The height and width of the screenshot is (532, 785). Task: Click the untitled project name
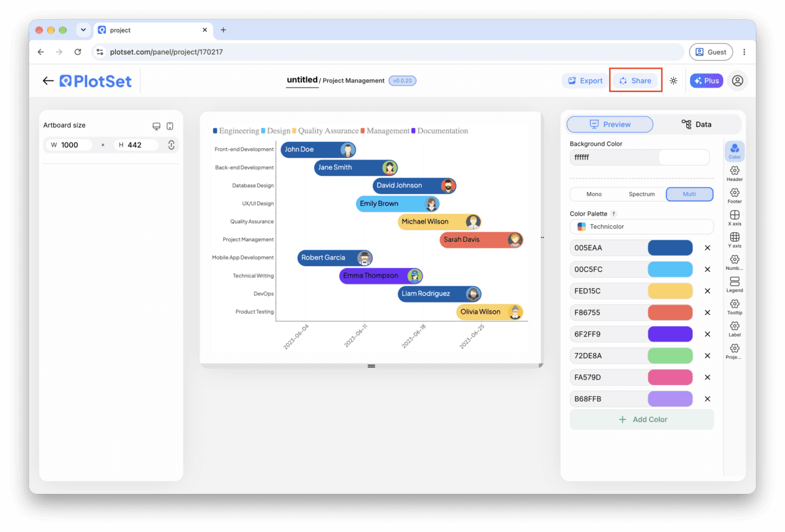302,80
